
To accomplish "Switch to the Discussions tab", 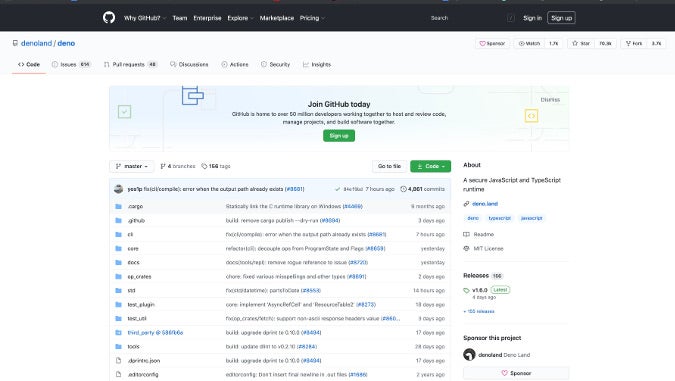I will click(189, 65).
